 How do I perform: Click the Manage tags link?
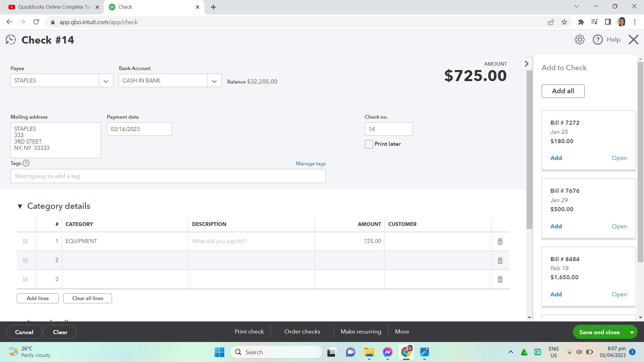(x=310, y=164)
